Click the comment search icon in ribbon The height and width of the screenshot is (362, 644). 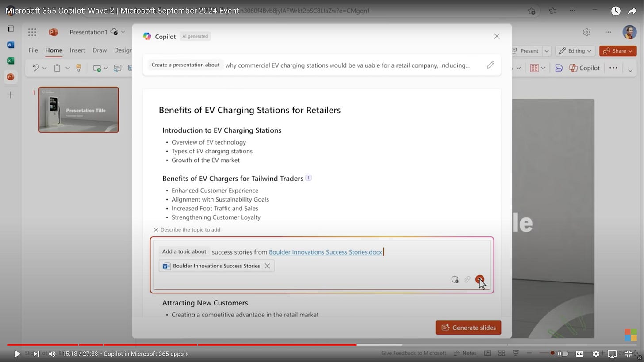[117, 68]
